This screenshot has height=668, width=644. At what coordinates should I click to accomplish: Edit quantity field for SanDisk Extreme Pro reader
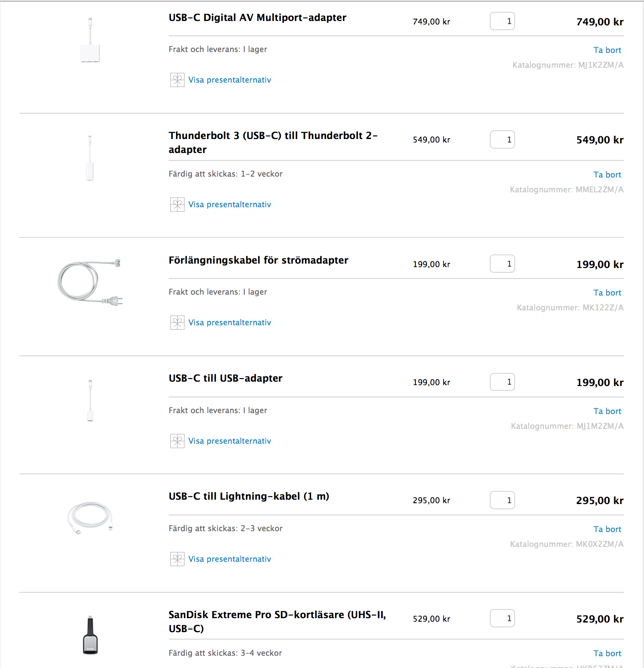502,619
